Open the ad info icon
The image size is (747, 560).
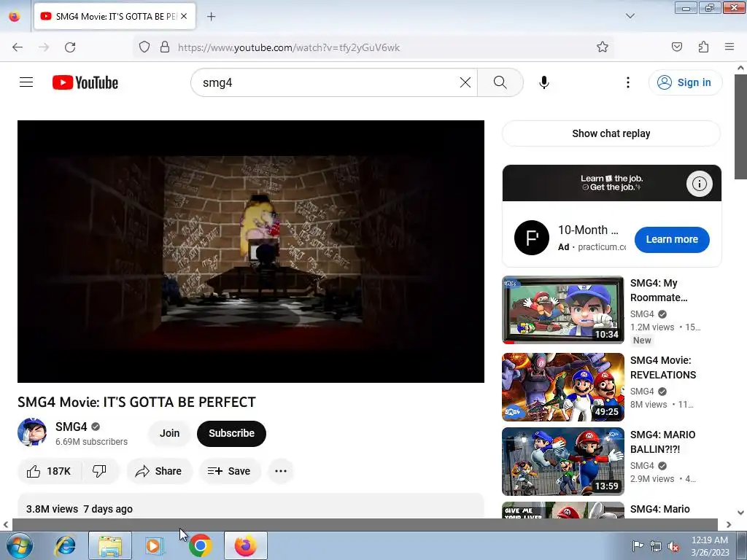pos(699,183)
